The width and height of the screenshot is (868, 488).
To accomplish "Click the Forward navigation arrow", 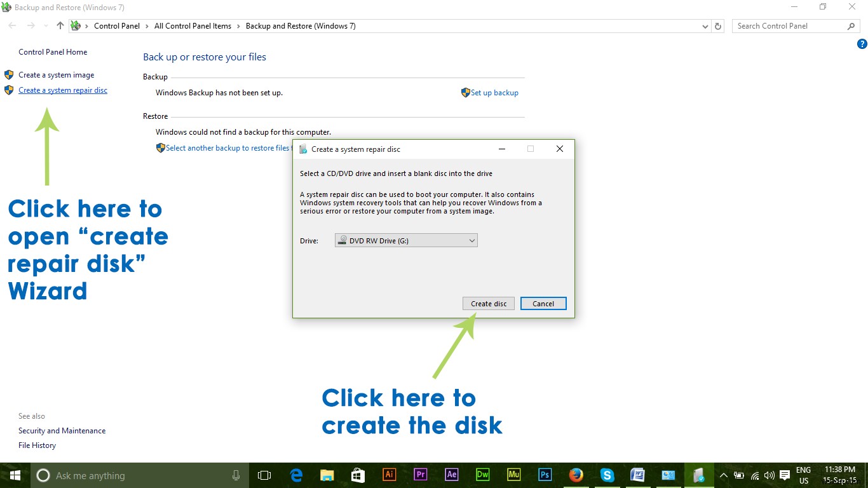I will [31, 26].
